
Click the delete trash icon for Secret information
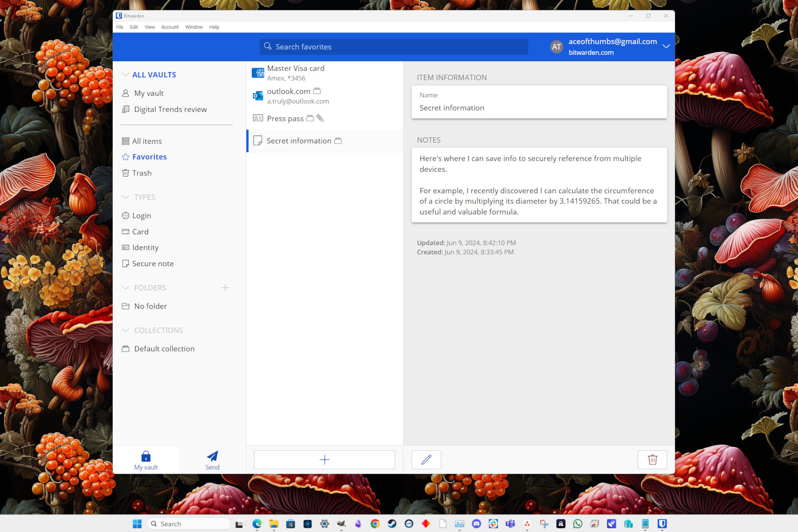(x=653, y=460)
